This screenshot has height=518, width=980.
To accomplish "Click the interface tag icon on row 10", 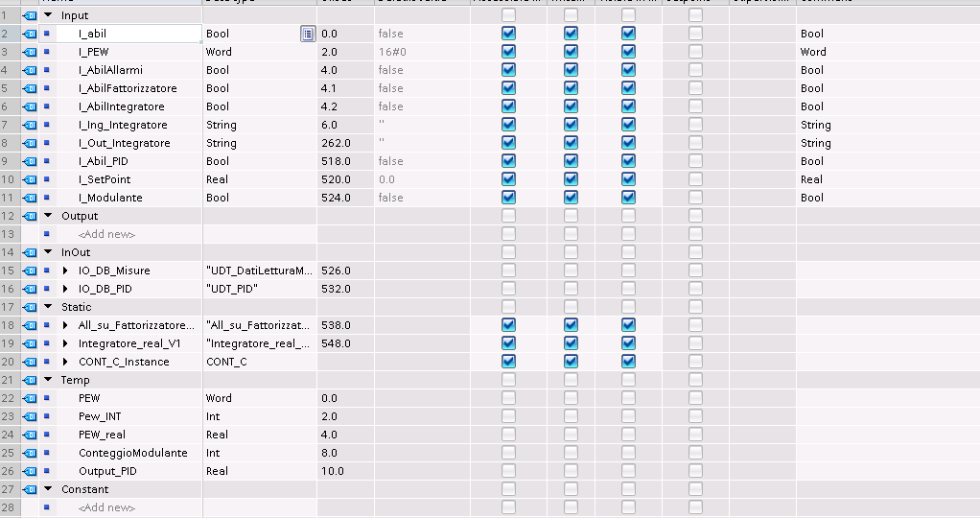I will click(x=29, y=179).
